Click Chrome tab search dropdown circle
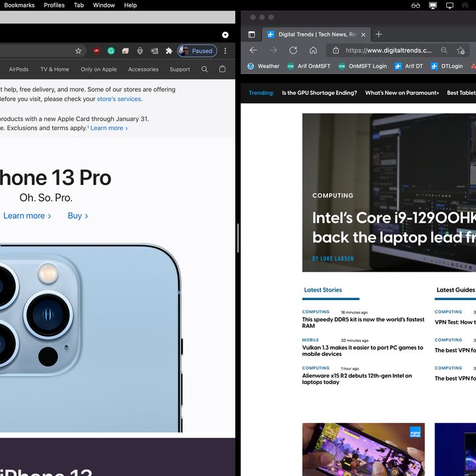476x476 pixels. point(225,35)
